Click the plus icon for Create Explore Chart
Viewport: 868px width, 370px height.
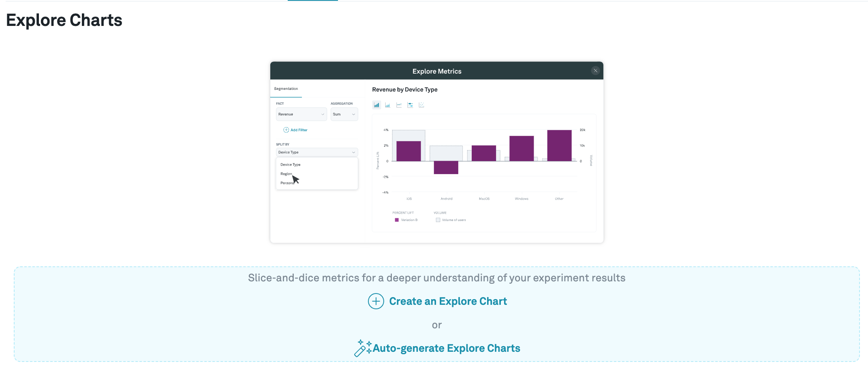376,301
